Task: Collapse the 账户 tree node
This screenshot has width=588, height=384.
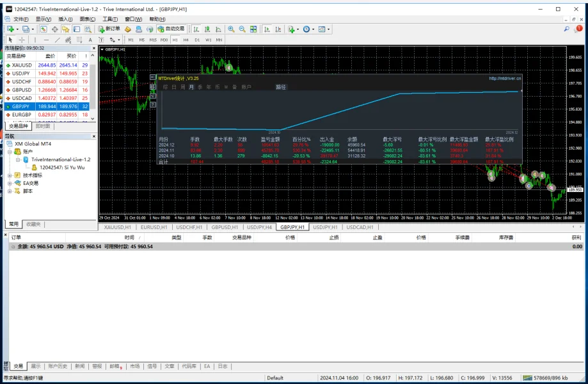Action: [x=10, y=152]
